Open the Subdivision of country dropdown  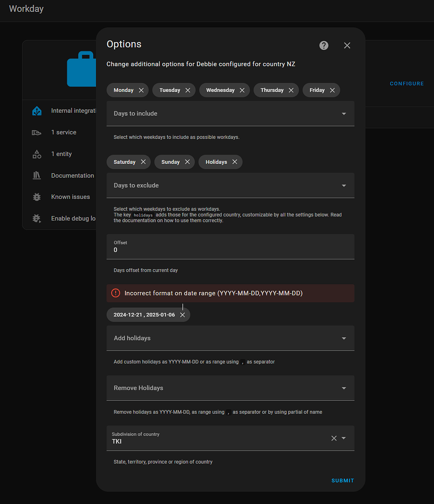[x=343, y=438]
